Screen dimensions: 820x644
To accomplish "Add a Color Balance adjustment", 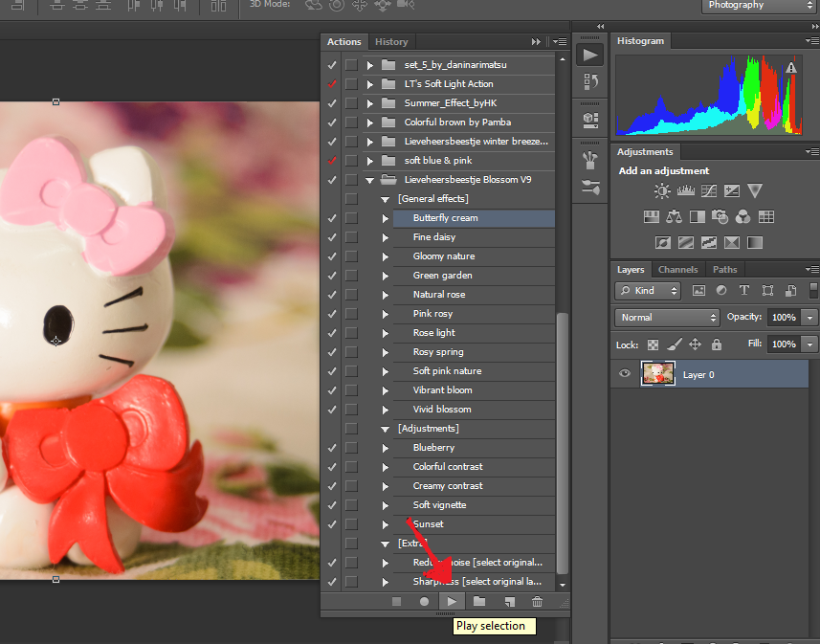I will (x=675, y=216).
